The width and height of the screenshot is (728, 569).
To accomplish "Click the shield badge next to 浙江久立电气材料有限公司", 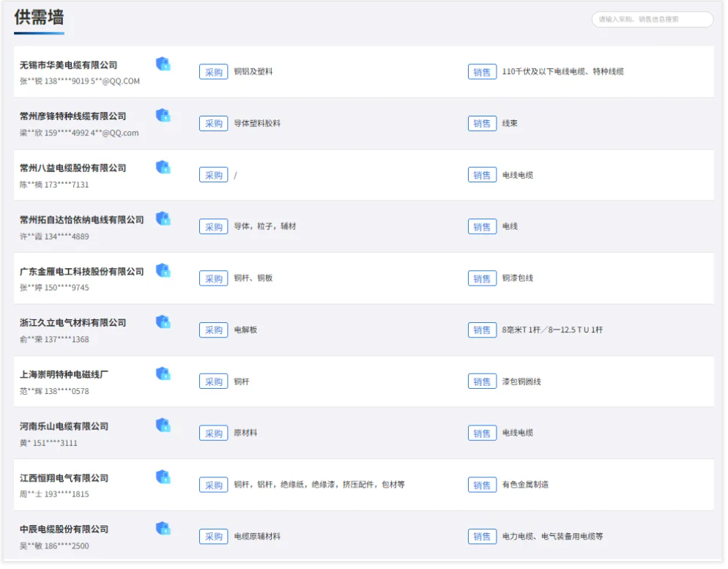I will click(x=163, y=322).
